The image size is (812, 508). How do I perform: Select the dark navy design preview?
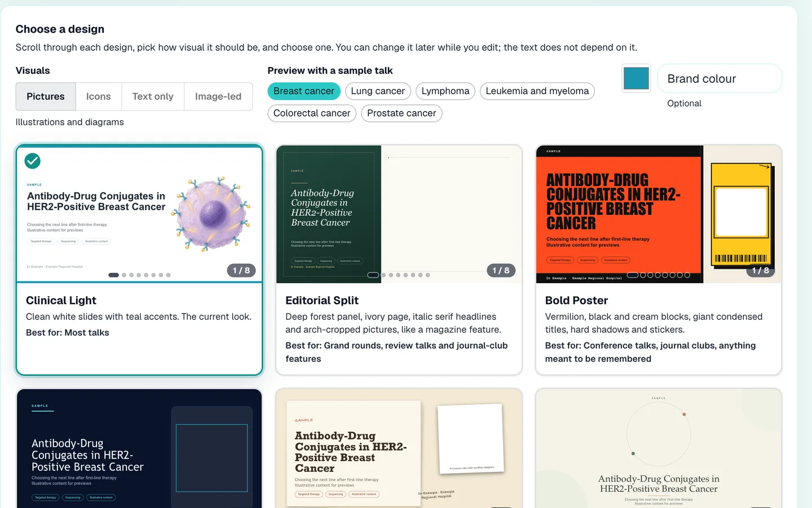pos(139,448)
